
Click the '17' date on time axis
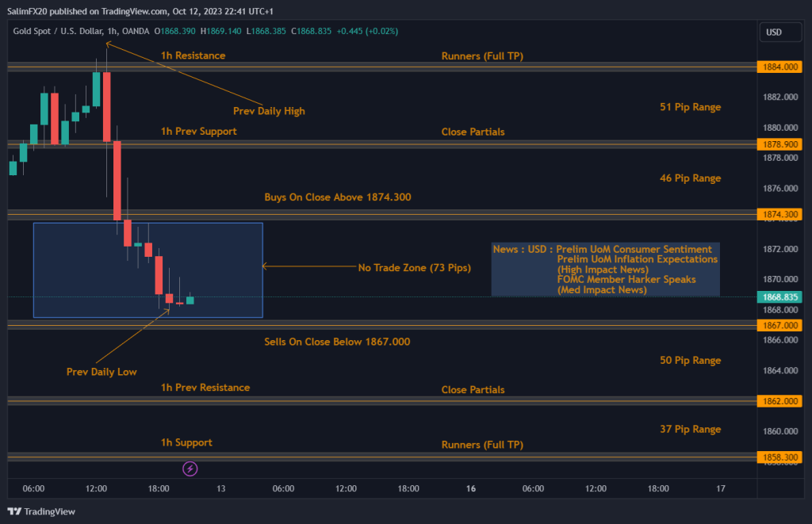click(720, 488)
